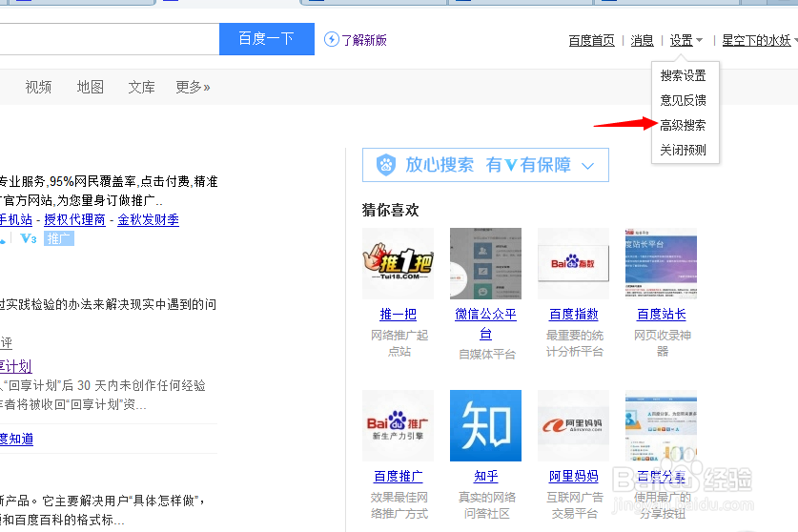Switch to the 视频 tab
The width and height of the screenshot is (798, 532).
(38, 87)
